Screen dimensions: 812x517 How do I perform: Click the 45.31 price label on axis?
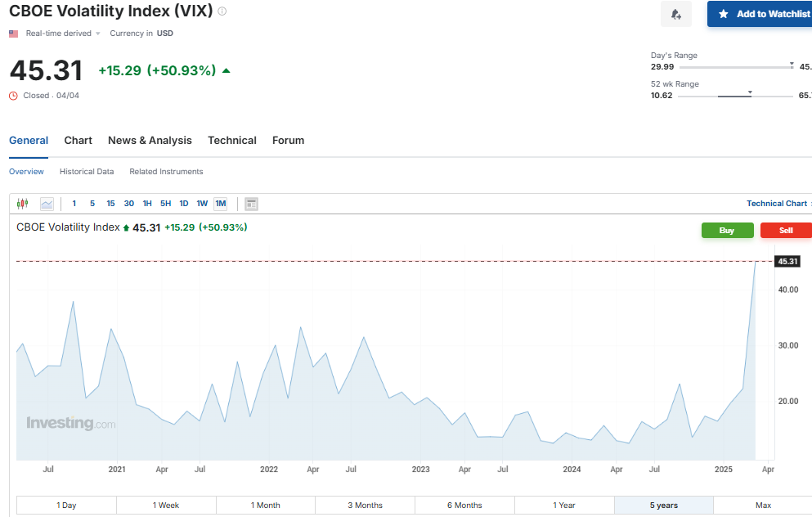point(787,262)
